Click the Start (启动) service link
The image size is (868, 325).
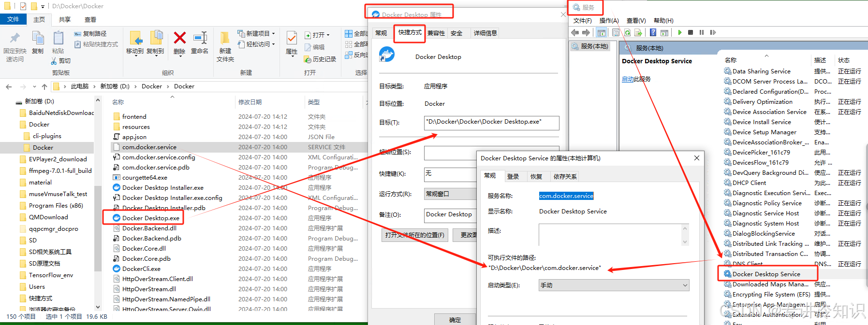pos(628,79)
